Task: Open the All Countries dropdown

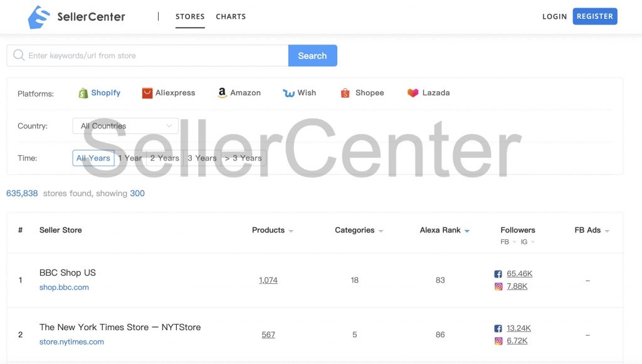Action: 125,126
